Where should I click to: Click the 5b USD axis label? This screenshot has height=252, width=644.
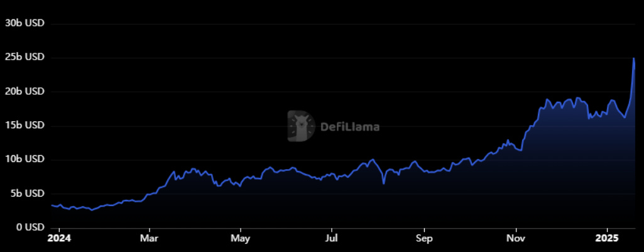(26, 193)
